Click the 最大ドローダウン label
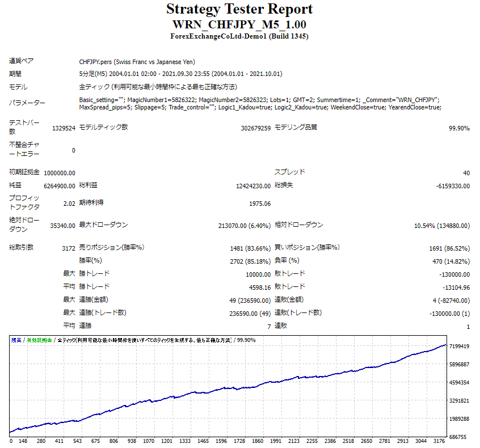480x448 pixels. point(103,225)
